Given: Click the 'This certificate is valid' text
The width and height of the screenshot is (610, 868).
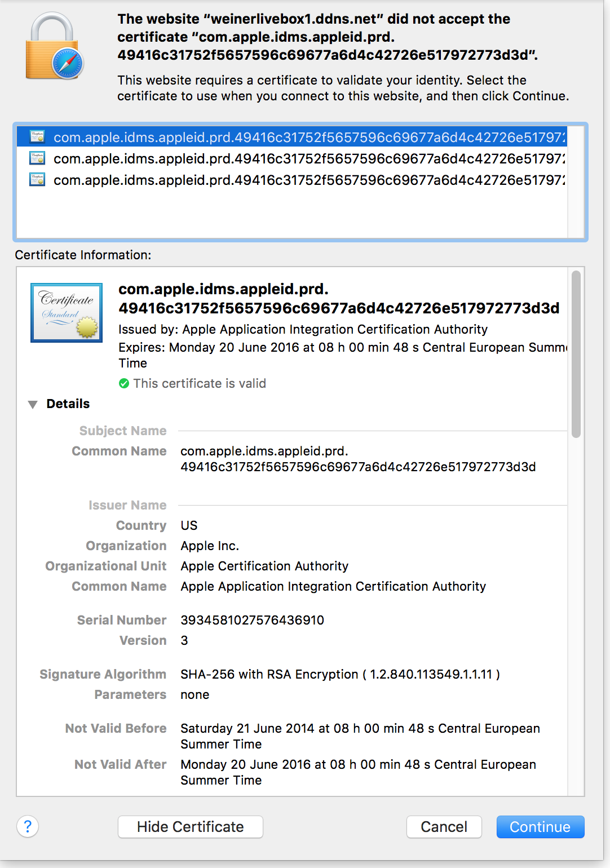Looking at the screenshot, I should click(200, 384).
